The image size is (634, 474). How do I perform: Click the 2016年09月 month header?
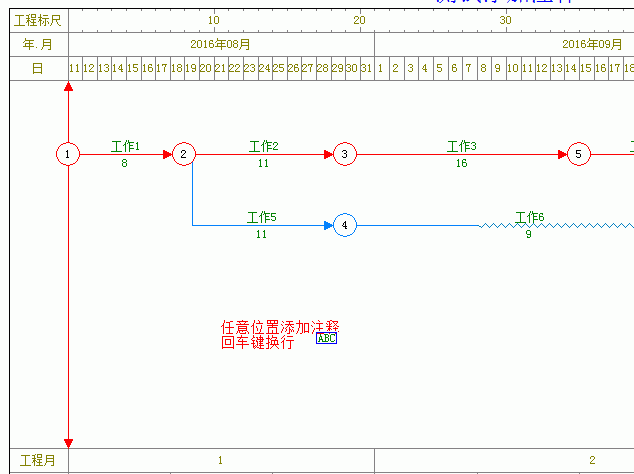coord(592,44)
